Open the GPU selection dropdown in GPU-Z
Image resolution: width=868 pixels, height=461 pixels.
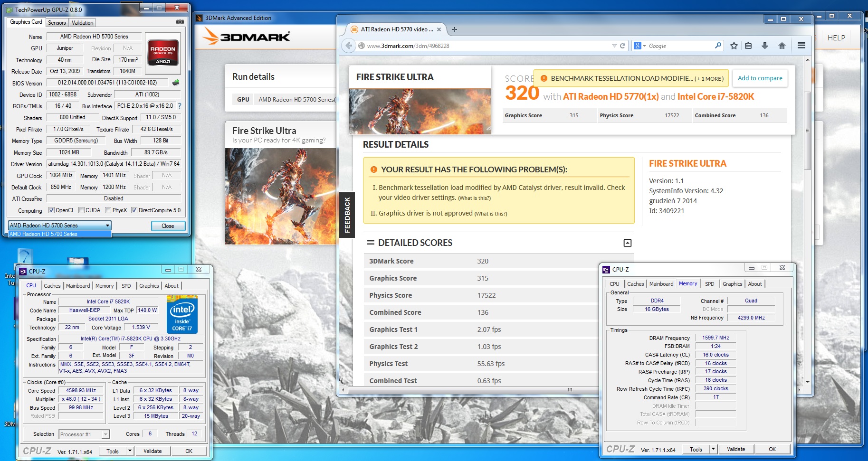pyautogui.click(x=59, y=226)
